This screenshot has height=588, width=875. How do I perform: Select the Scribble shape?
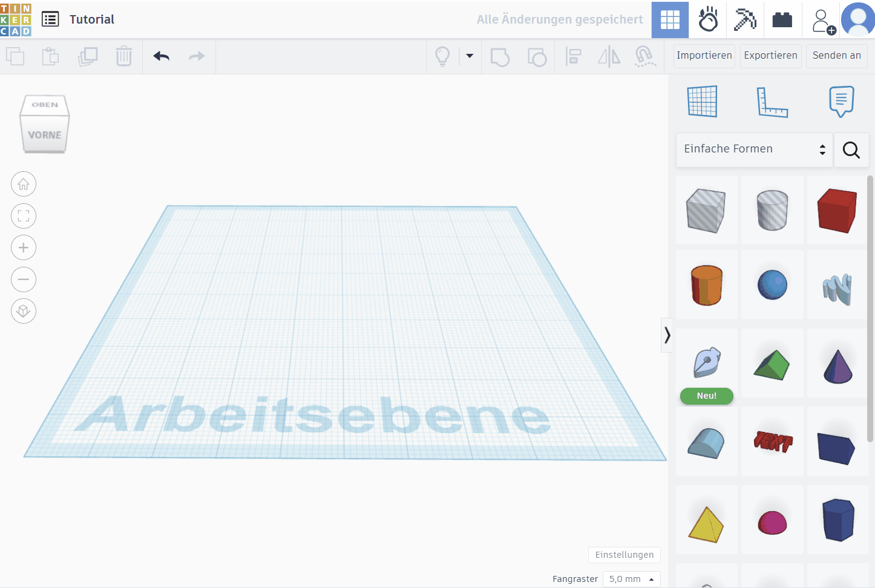point(837,288)
